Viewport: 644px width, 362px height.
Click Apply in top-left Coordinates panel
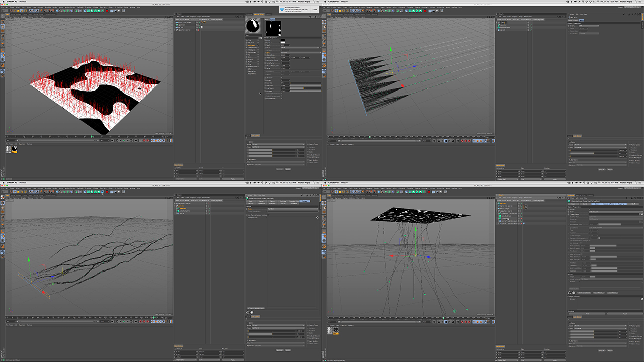232,178
